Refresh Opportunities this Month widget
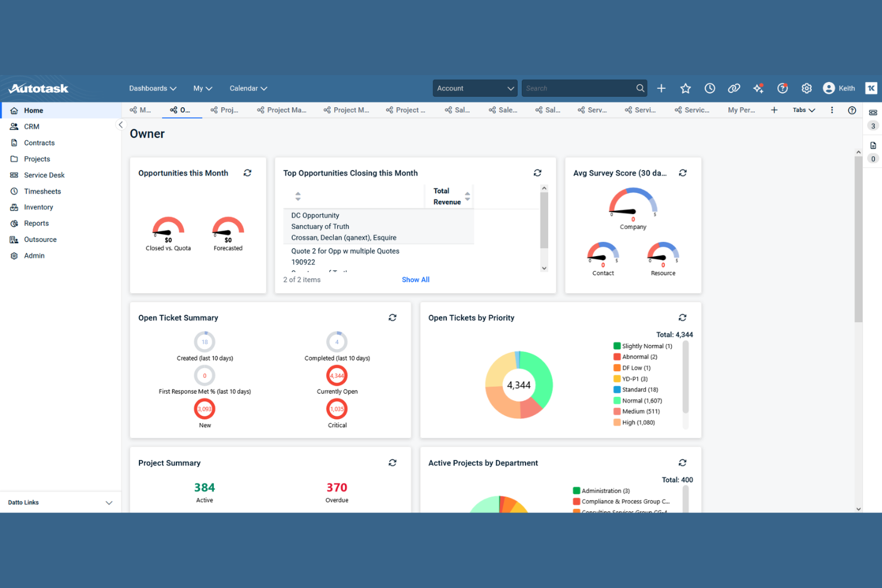Image resolution: width=882 pixels, height=588 pixels. pos(247,173)
